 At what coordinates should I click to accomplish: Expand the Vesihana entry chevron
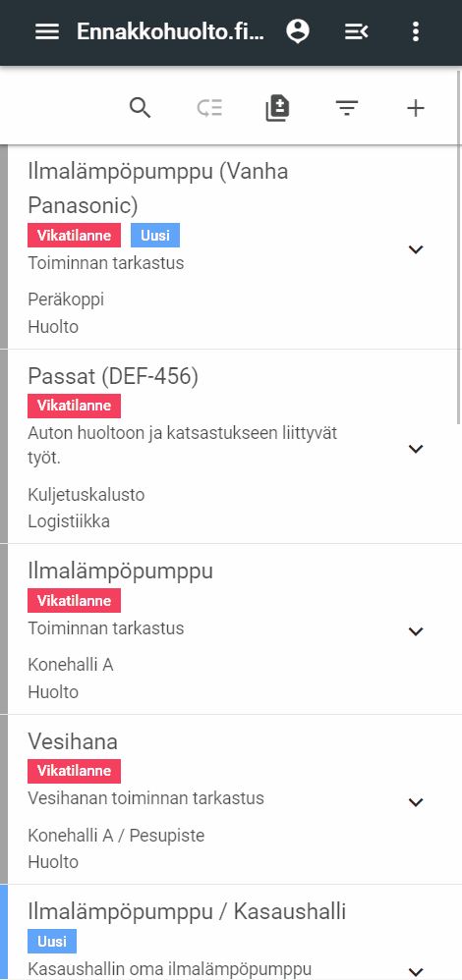pyautogui.click(x=416, y=802)
